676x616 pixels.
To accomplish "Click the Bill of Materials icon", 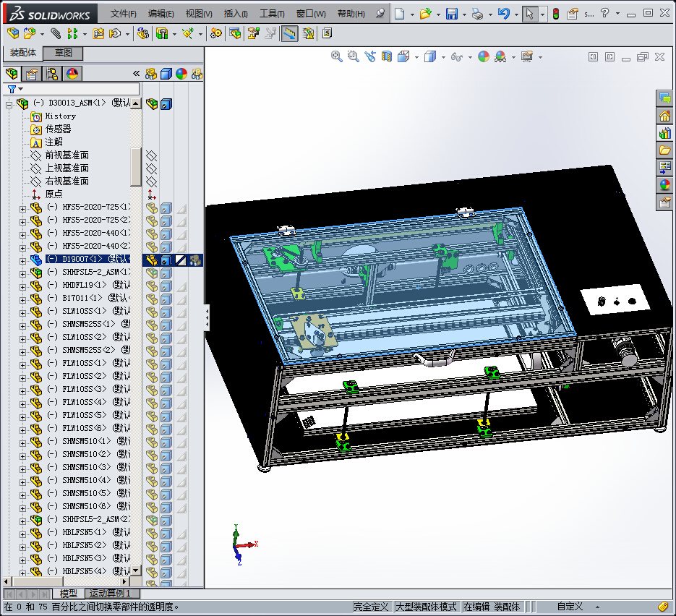I will click(235, 33).
